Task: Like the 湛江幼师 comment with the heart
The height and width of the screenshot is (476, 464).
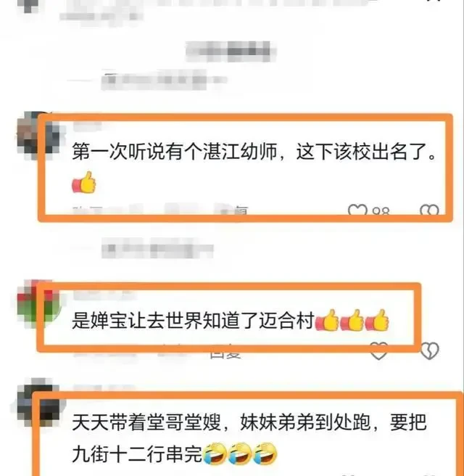Action: point(357,210)
